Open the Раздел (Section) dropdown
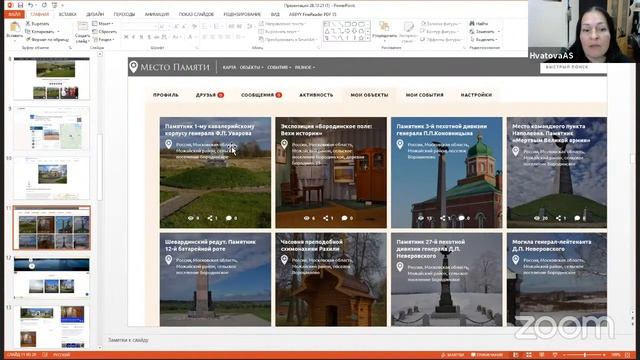 104,40
